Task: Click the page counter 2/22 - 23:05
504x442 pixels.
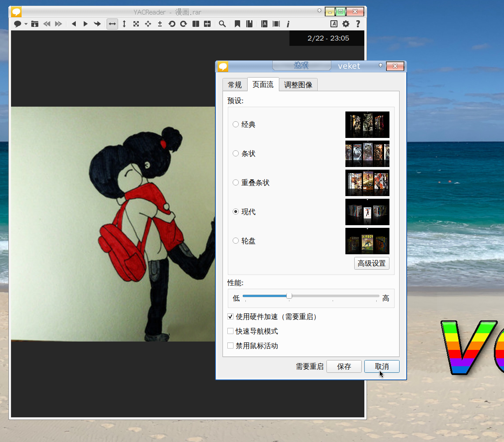Action: (x=328, y=38)
